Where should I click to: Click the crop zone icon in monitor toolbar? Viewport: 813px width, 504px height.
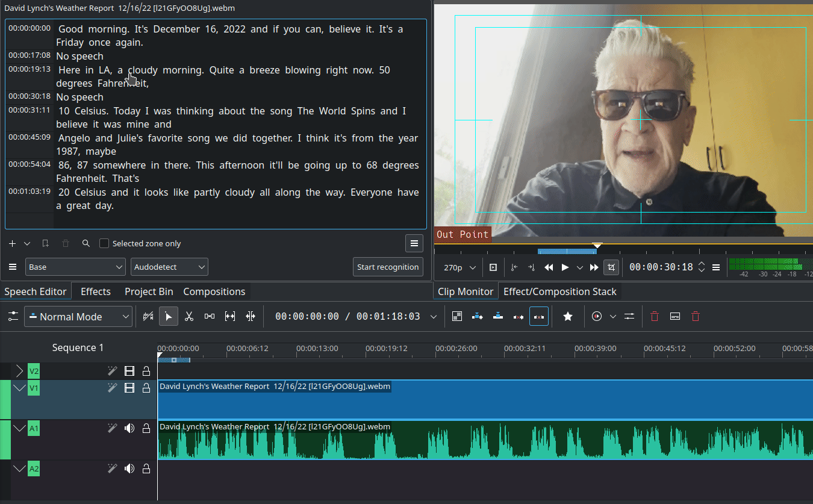[x=612, y=267]
